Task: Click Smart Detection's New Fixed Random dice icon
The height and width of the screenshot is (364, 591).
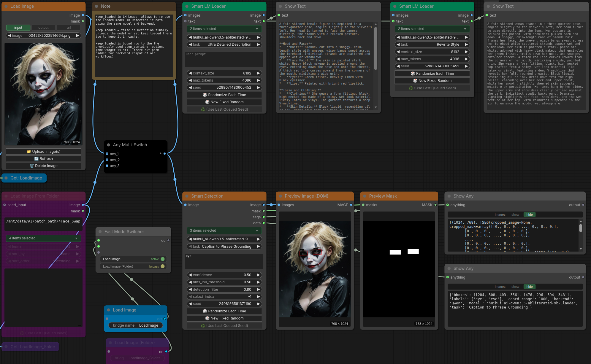Action: [207, 318]
